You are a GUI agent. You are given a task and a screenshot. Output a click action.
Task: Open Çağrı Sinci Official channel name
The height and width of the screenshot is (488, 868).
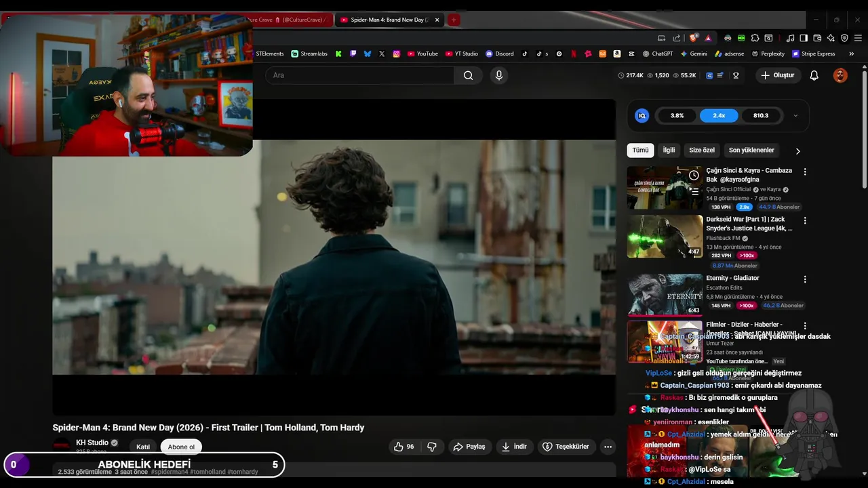click(x=728, y=190)
